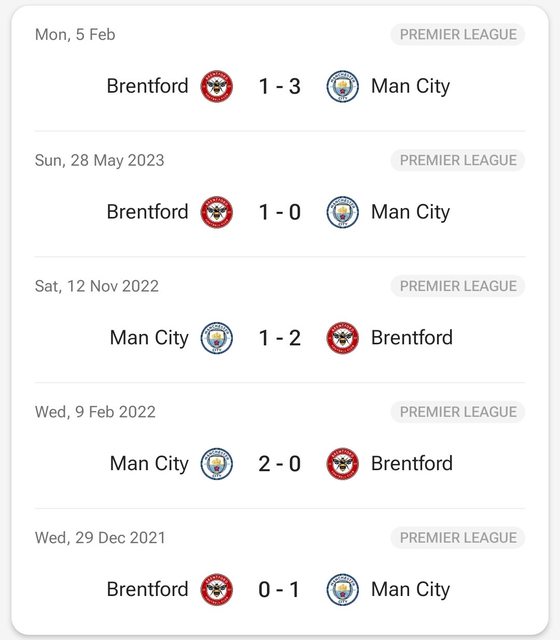This screenshot has width=560, height=640.
Task: Click Brentford crest in 28 May 2023 match
Action: 217,212
